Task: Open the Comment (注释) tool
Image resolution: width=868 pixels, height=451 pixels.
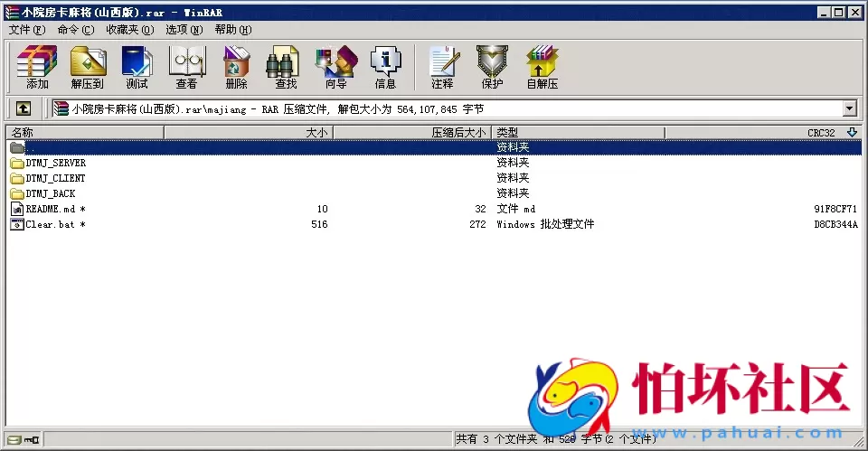Action: coord(443,68)
